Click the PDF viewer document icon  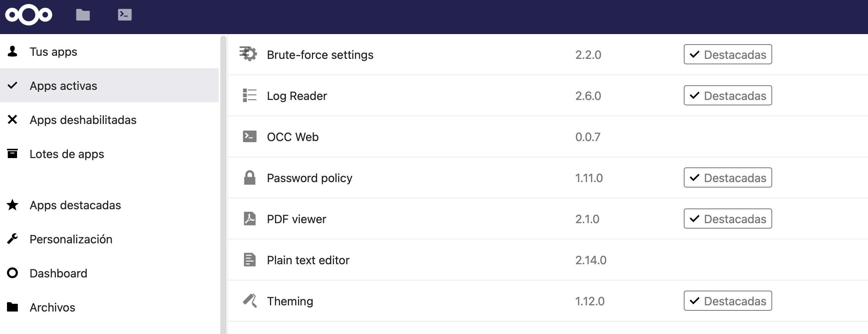pyautogui.click(x=249, y=219)
